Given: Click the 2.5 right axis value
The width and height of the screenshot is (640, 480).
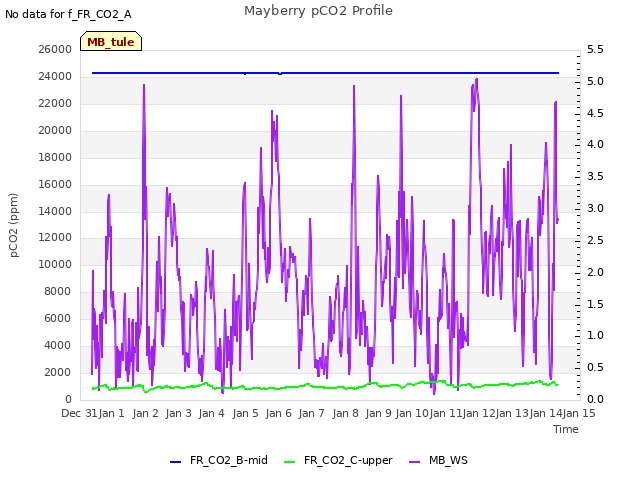Looking at the screenshot, I should pos(595,240).
